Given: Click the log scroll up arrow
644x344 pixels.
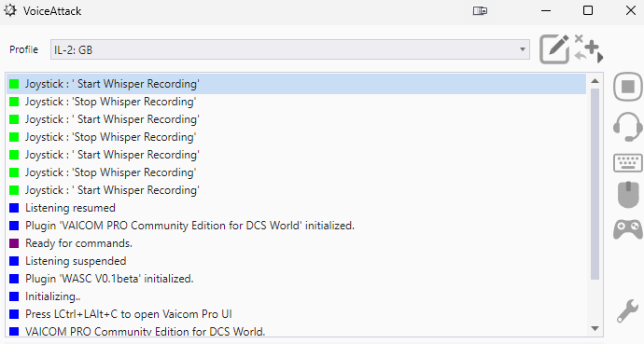Looking at the screenshot, I should [x=595, y=81].
